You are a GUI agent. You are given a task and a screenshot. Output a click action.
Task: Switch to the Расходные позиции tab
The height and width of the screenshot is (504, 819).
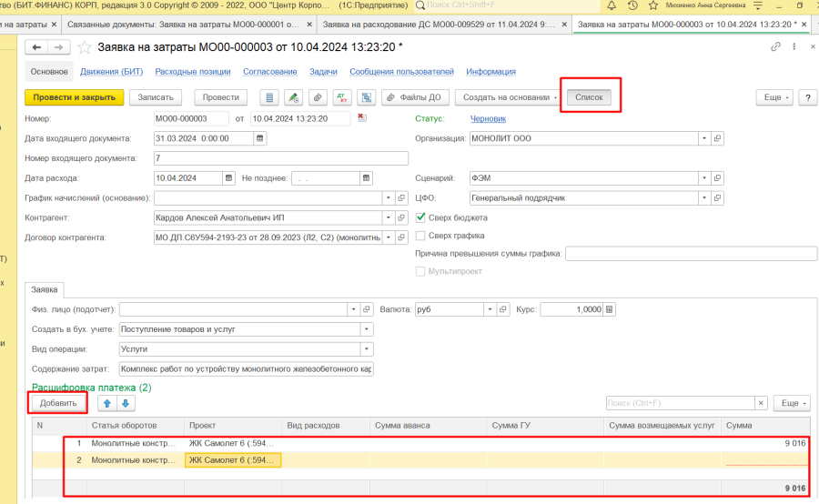click(x=186, y=71)
